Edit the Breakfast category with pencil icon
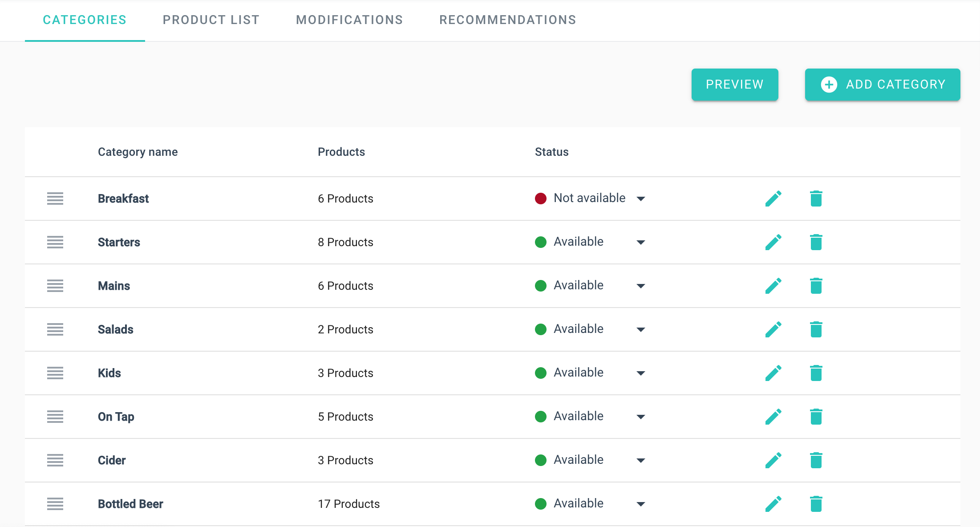980x527 pixels. point(773,199)
